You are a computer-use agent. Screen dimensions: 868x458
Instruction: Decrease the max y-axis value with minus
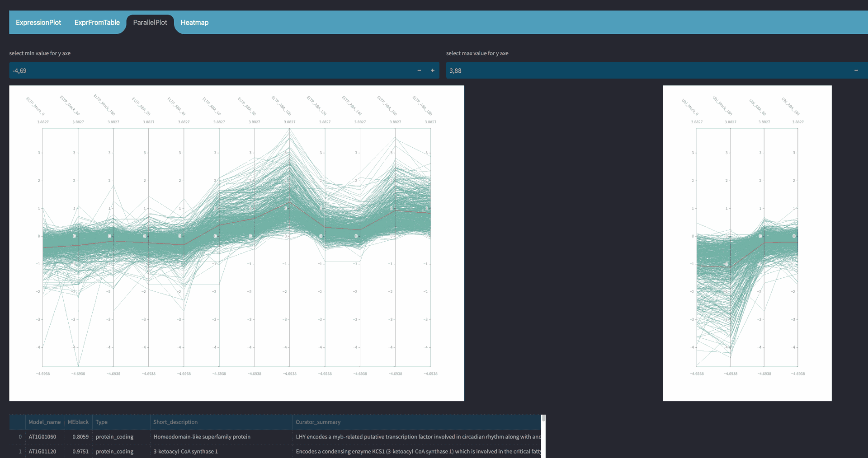point(856,70)
